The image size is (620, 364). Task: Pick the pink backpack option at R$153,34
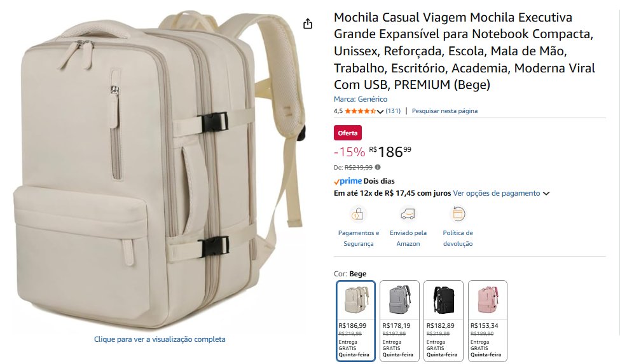487,321
